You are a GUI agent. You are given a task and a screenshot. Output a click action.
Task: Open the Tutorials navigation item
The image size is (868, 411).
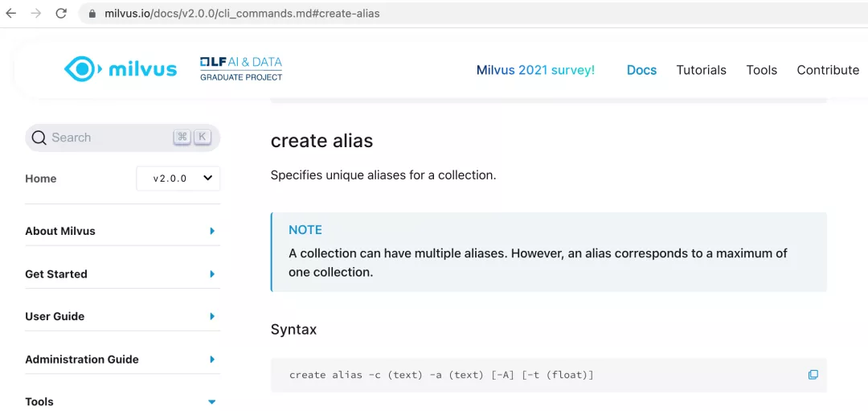(x=702, y=70)
